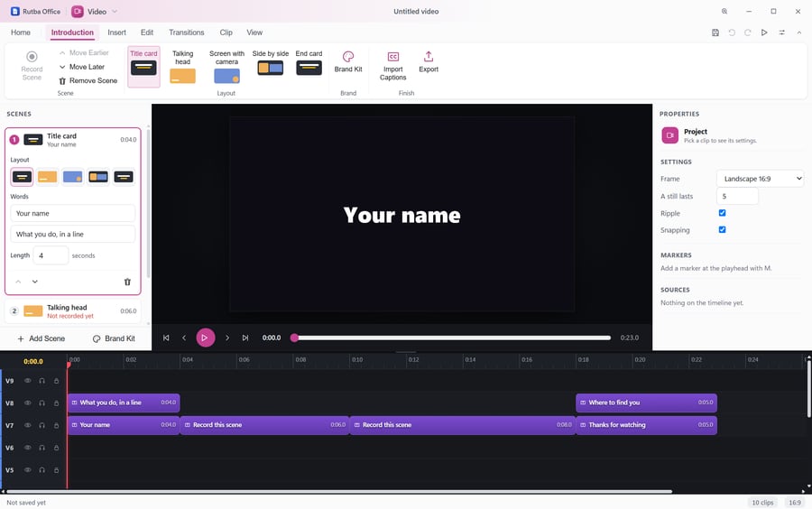This screenshot has height=509, width=812.
Task: Pick screen with camera thumbnail in scene card
Action: coord(72,177)
